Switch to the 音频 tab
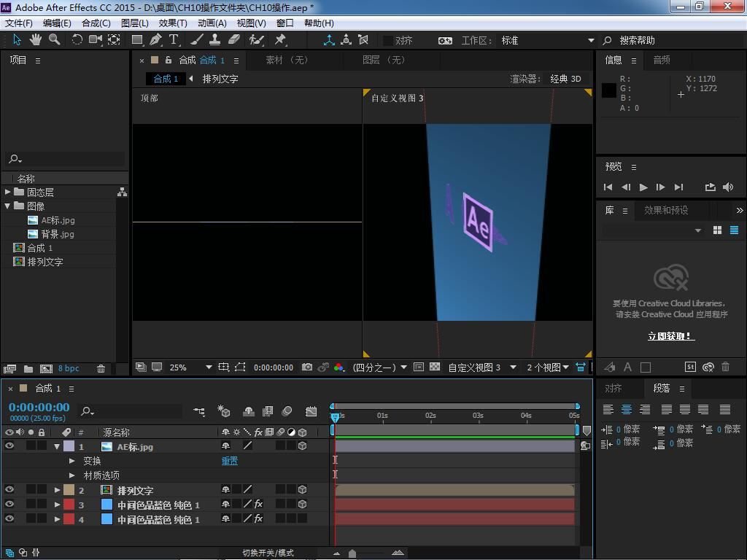Viewport: 747px width, 560px height. (661, 60)
